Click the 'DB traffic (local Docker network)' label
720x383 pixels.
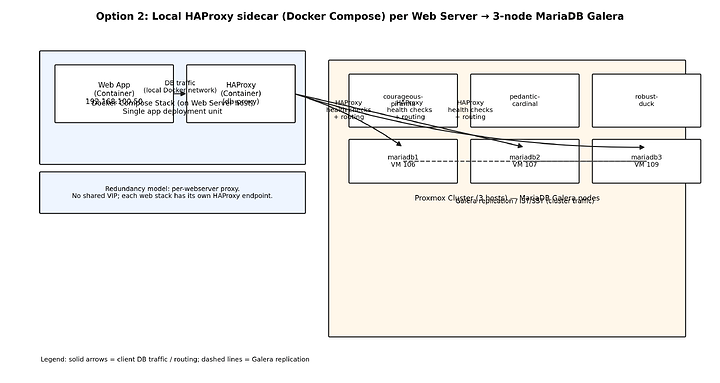(180, 87)
